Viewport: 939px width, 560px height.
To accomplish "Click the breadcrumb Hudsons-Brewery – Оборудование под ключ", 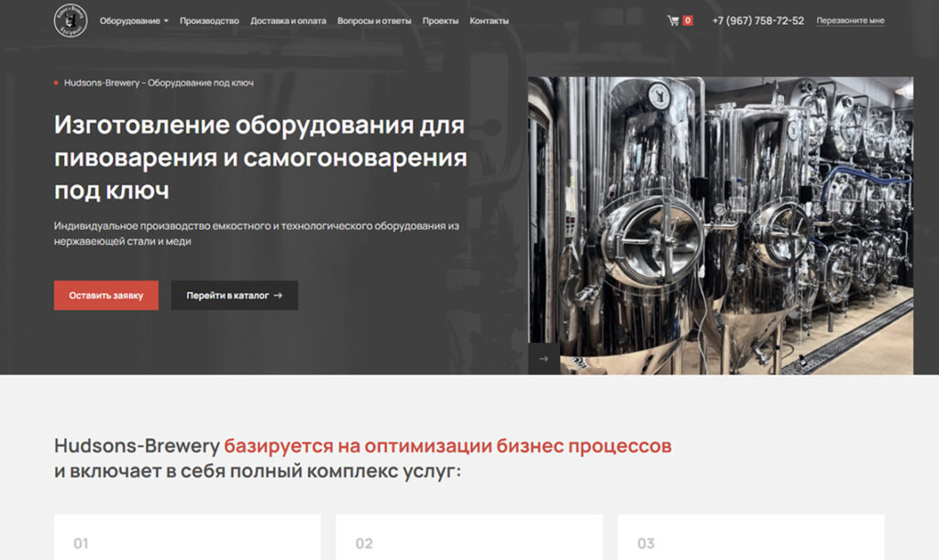I will pyautogui.click(x=159, y=82).
